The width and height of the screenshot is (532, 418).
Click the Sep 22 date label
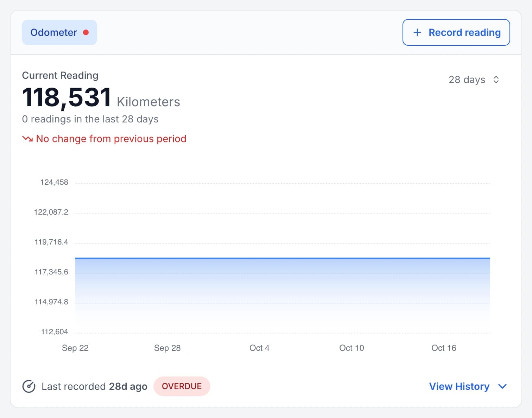(75, 348)
